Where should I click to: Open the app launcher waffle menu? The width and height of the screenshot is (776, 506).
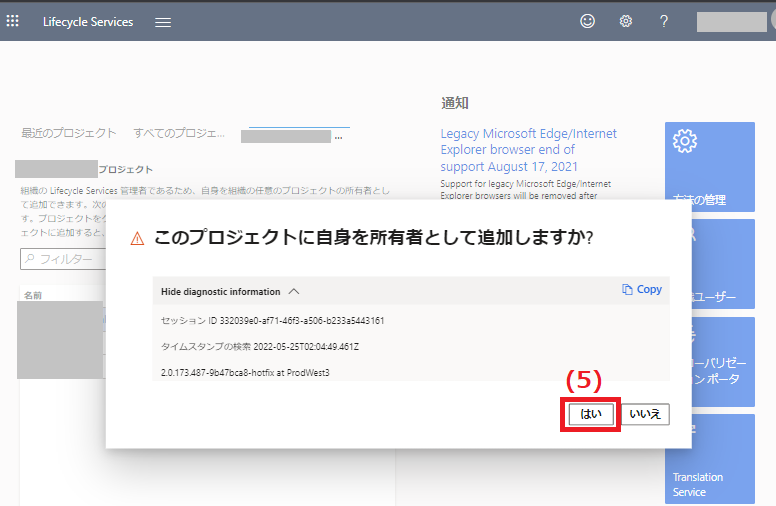tap(13, 21)
